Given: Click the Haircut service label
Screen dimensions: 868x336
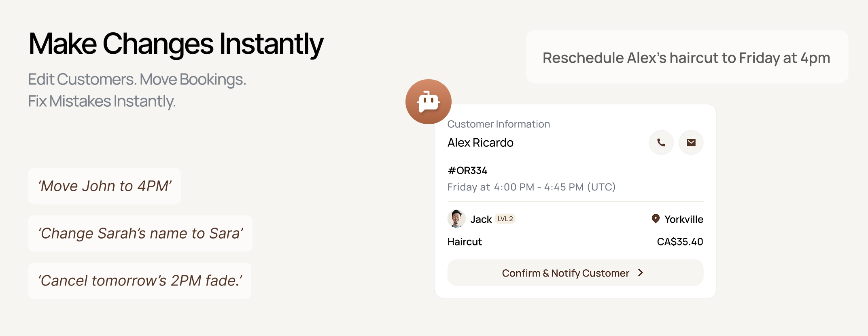Looking at the screenshot, I should (x=465, y=242).
